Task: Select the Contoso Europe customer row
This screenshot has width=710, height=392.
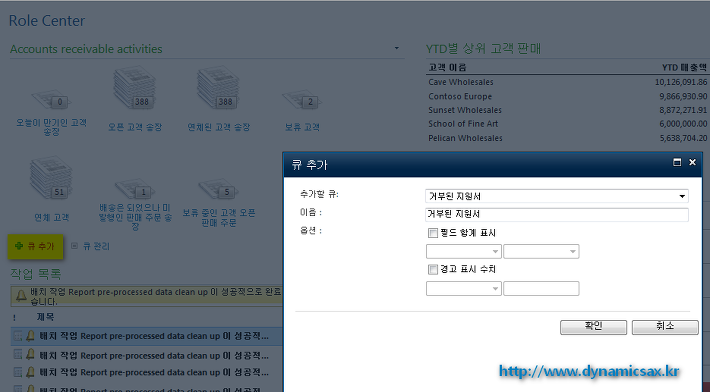Action: click(567, 96)
